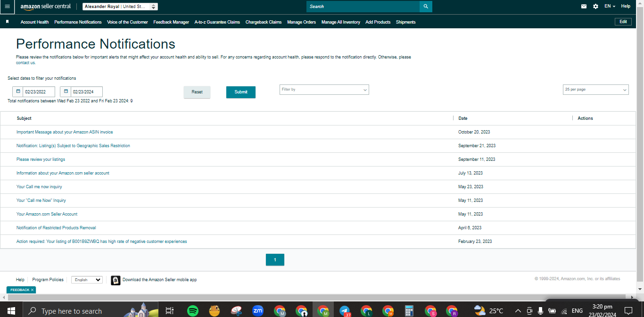Open Feedback Manager

point(171,22)
